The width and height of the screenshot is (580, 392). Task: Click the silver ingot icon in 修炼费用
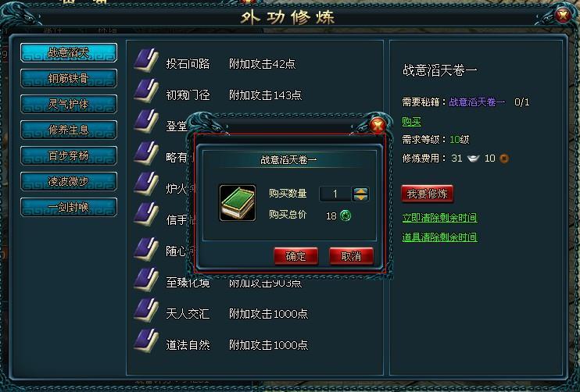point(473,159)
